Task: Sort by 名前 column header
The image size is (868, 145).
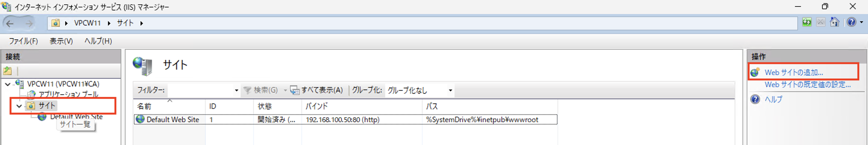Action: (x=169, y=106)
